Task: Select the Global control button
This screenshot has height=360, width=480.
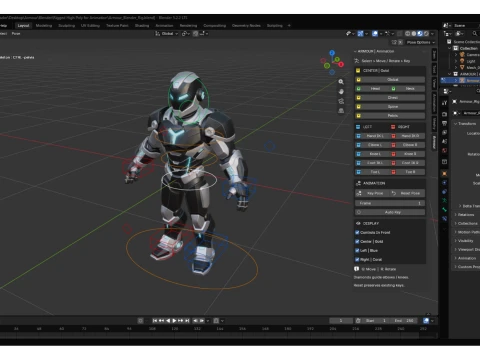Action: click(x=390, y=80)
